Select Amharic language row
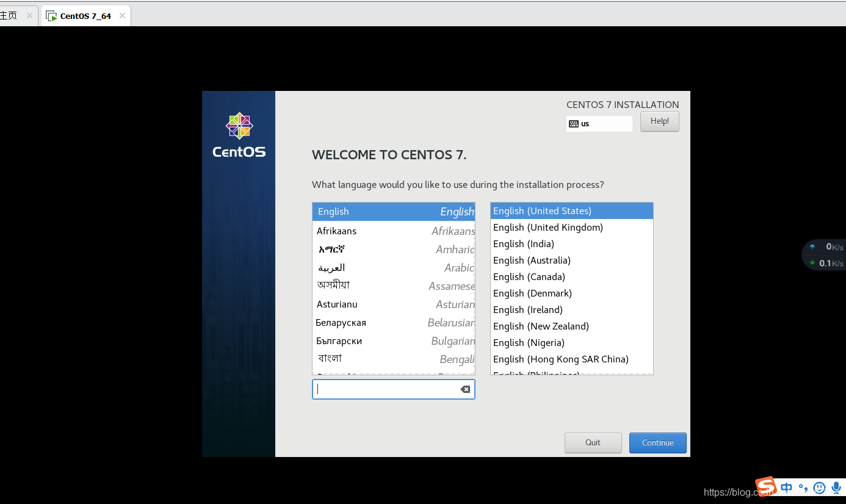Screen dimensions: 846x504 (393, 250)
